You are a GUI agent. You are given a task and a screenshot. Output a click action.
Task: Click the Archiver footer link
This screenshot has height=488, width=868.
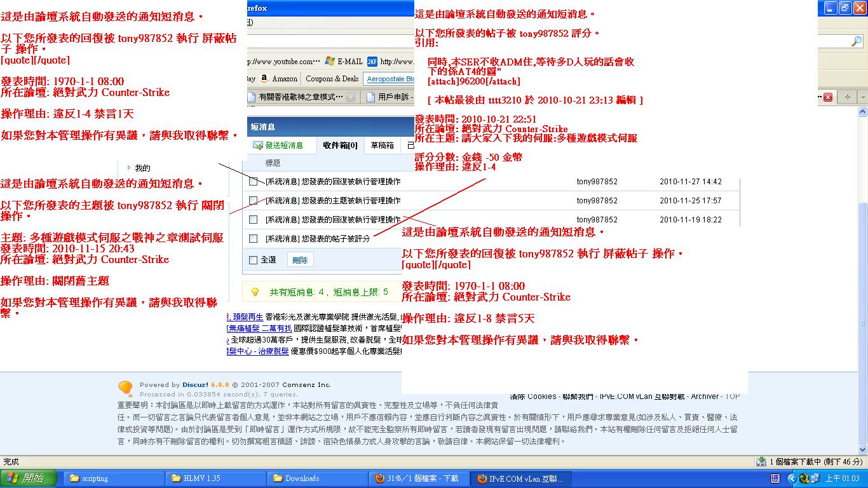(x=705, y=396)
